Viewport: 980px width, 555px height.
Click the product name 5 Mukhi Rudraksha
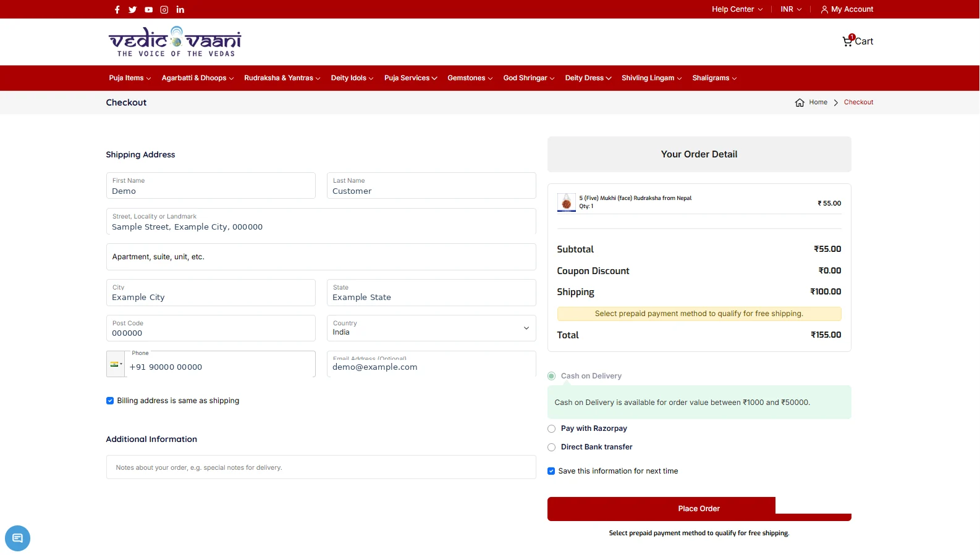(635, 198)
